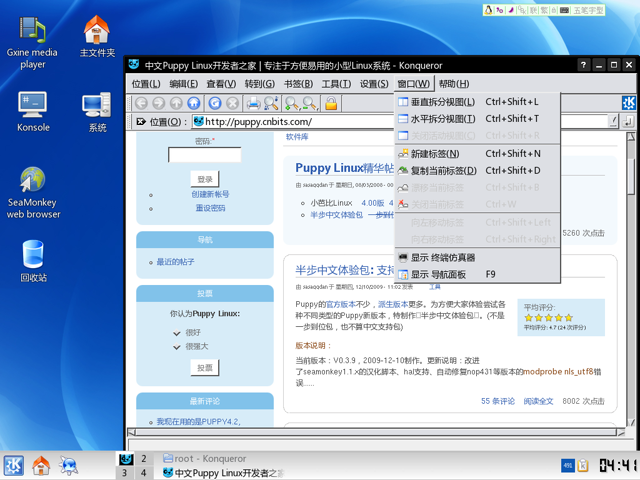Open the 查看(V) menu
The width and height of the screenshot is (640, 480).
click(221, 84)
